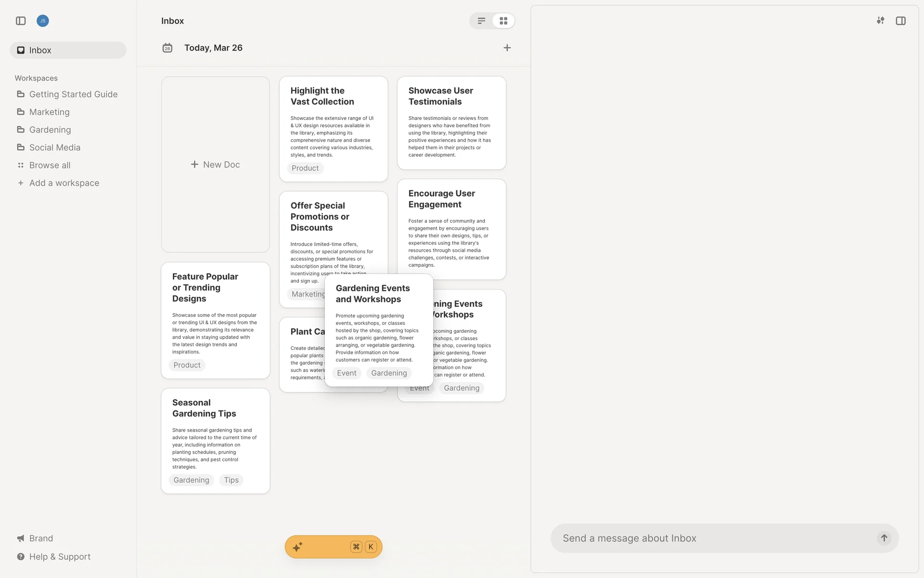Switch to grid view layout
Screen dimensions: 924x578
pos(503,21)
